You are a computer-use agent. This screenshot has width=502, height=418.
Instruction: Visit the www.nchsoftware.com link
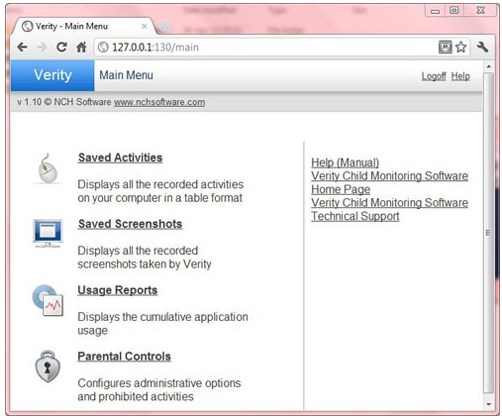pyautogui.click(x=159, y=102)
